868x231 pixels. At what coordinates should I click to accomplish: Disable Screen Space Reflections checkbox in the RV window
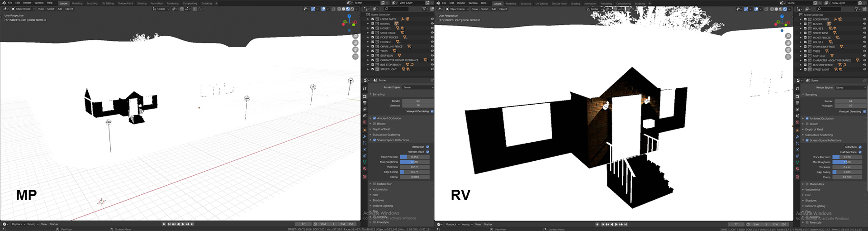[807, 140]
